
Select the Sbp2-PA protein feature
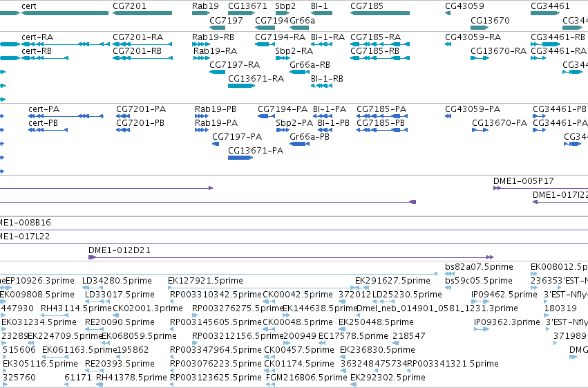[283, 130]
